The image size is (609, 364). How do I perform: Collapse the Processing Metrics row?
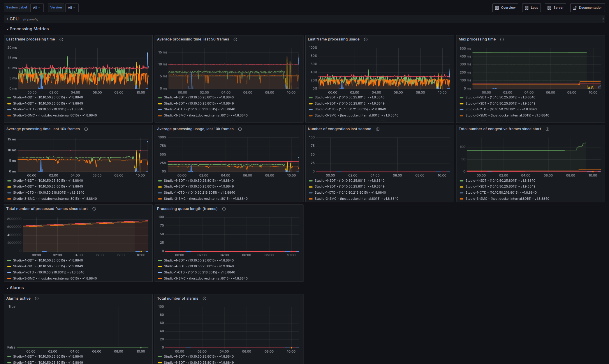pyautogui.click(x=29, y=29)
